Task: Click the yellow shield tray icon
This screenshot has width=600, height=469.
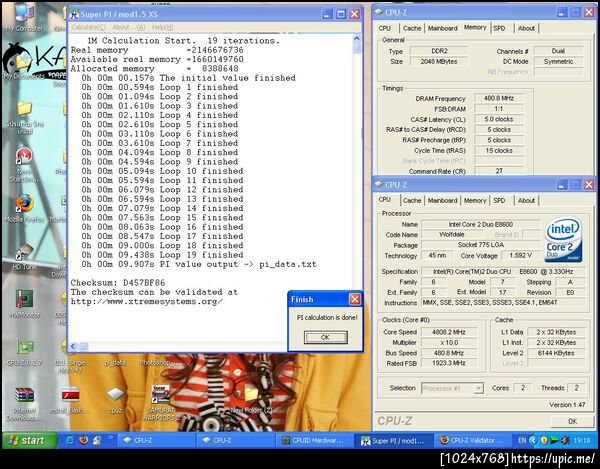Action: tap(544, 441)
